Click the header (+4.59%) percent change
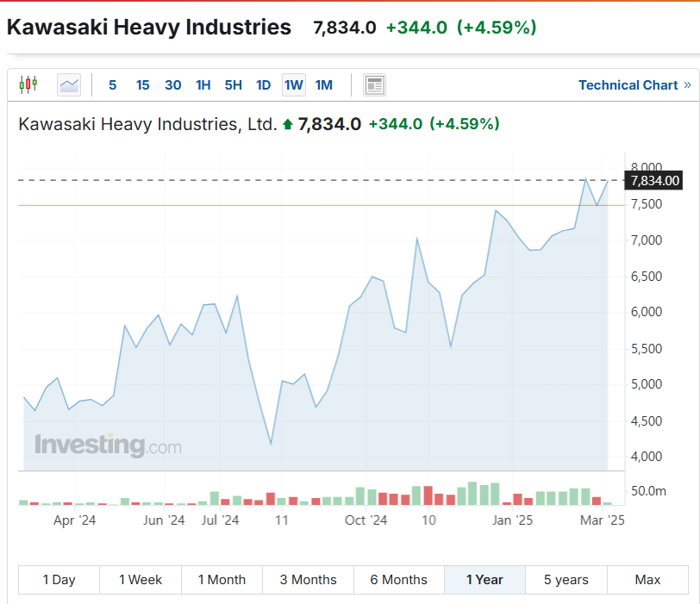 pos(497,28)
